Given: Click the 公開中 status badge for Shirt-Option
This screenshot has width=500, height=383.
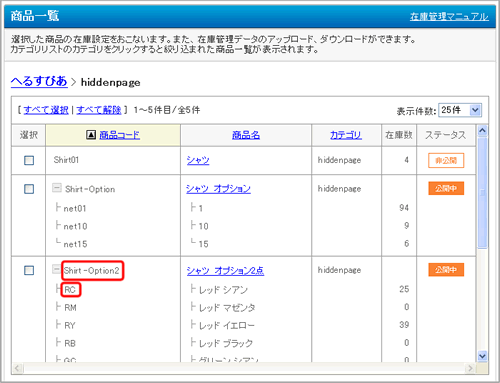Looking at the screenshot, I should (x=446, y=189).
